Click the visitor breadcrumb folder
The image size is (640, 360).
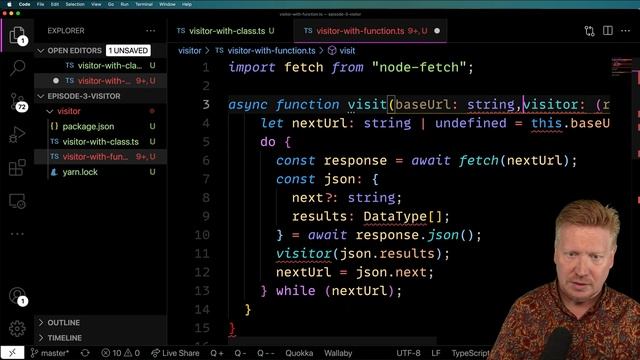point(190,51)
